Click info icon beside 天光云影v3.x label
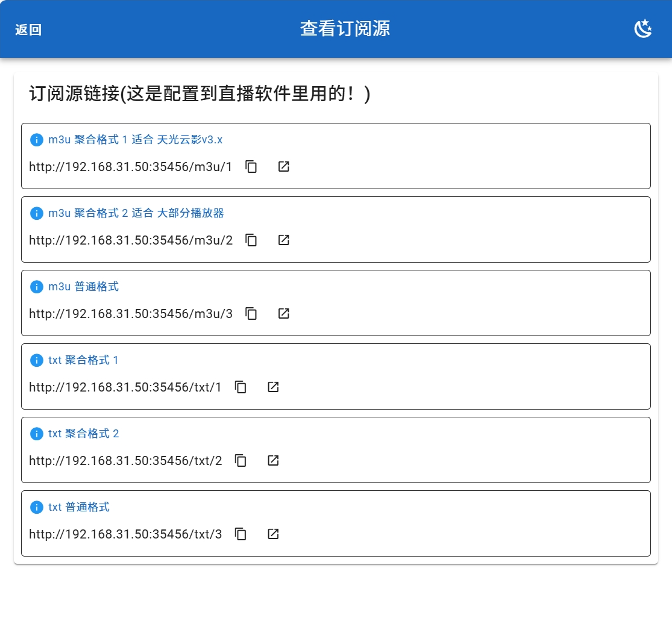This screenshot has height=621, width=672. pyautogui.click(x=36, y=140)
